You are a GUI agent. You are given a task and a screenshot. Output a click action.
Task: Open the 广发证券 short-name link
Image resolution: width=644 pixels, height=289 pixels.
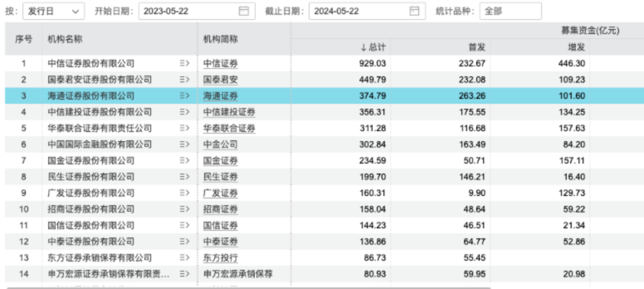(221, 193)
